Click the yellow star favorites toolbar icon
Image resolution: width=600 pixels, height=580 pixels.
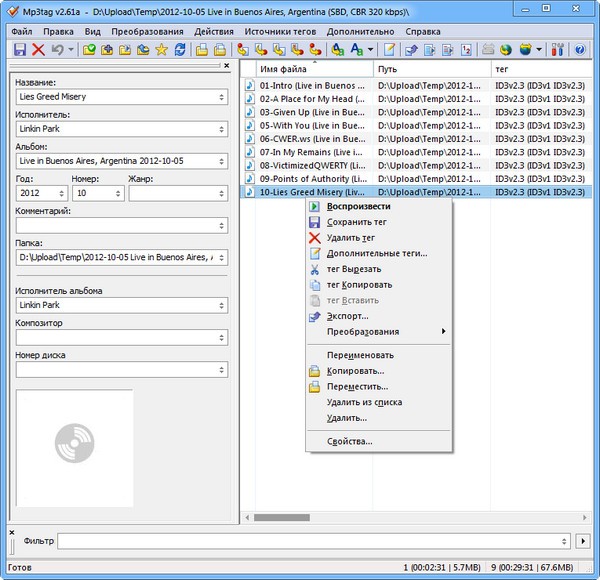161,49
